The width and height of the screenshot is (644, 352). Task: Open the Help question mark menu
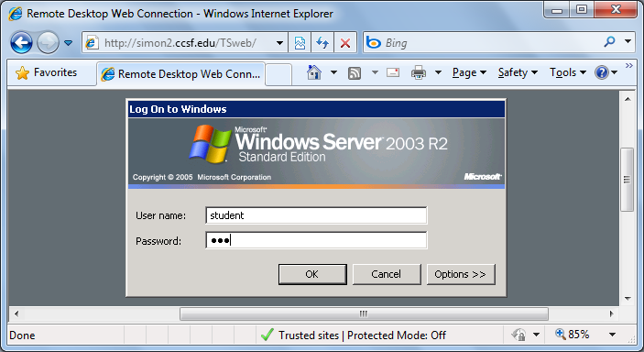tap(606, 72)
